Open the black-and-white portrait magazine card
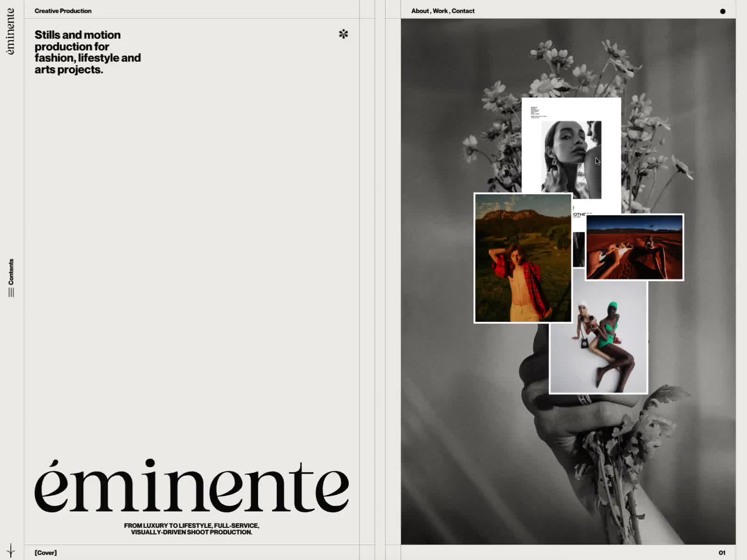This screenshot has height=560, width=747. (571, 146)
